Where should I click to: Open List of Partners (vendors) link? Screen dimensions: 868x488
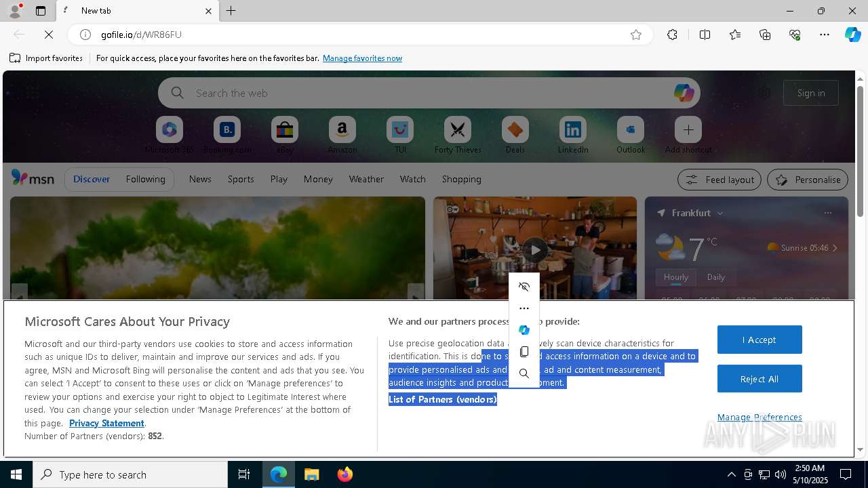coord(443,399)
